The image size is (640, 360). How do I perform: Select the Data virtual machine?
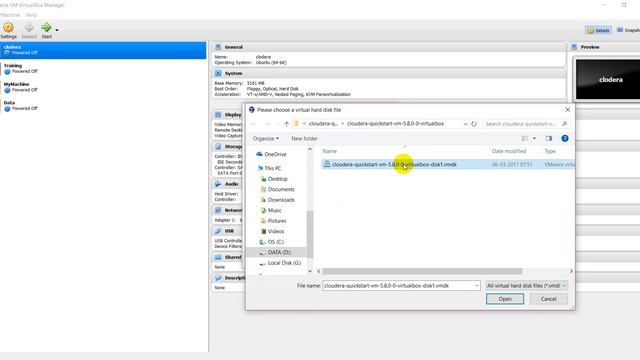[x=103, y=106]
